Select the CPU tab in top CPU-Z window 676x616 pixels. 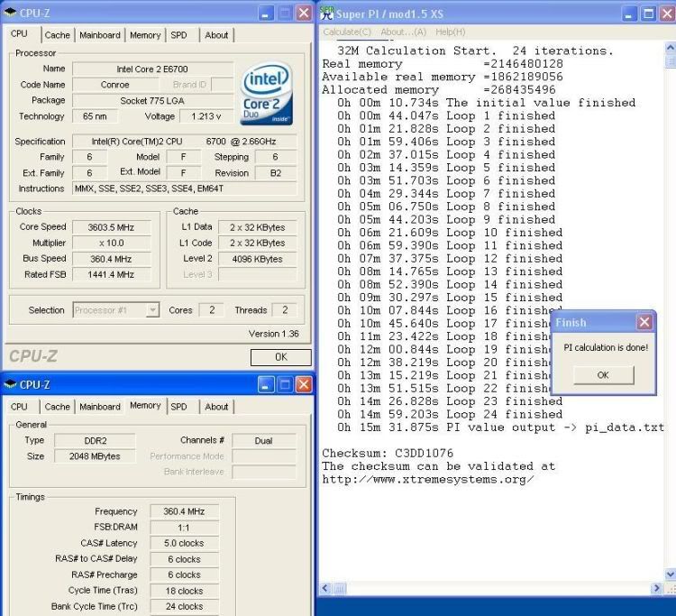point(20,33)
